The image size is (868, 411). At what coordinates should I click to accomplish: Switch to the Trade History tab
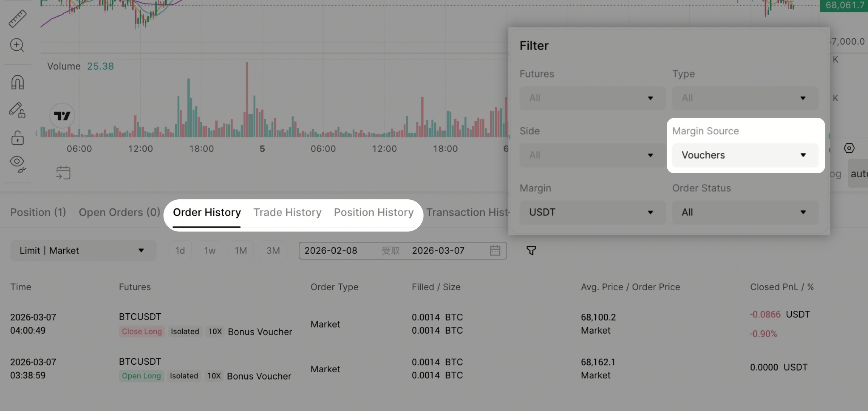pos(287,212)
